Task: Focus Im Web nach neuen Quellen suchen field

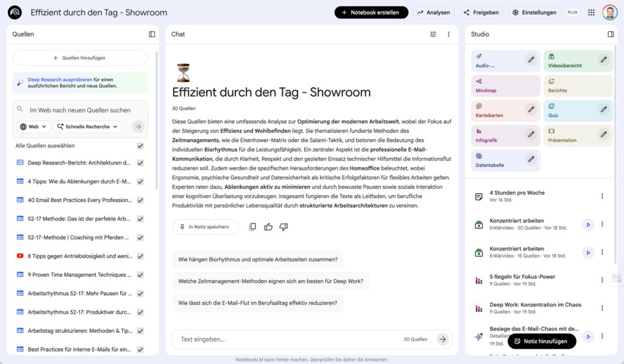Action: pyautogui.click(x=80, y=110)
